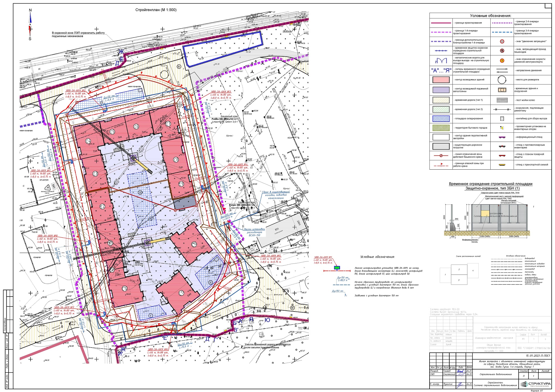The image size is (555, 392).
Task: Click the turnaround place circle icon
Action: click(502, 80)
